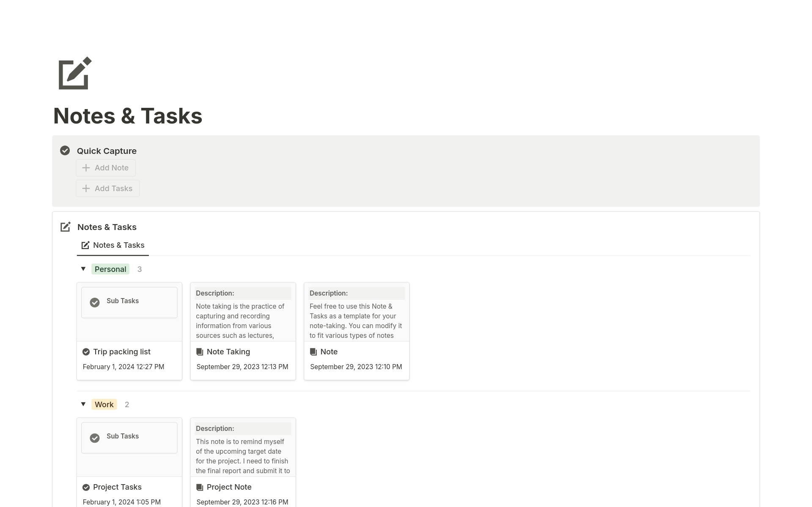Select the Personal category label

110,269
